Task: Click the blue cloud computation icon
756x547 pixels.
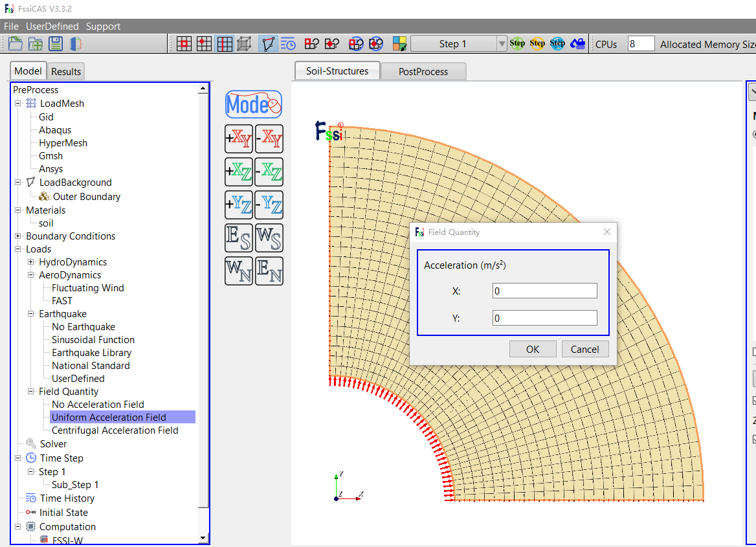Action: click(x=577, y=44)
